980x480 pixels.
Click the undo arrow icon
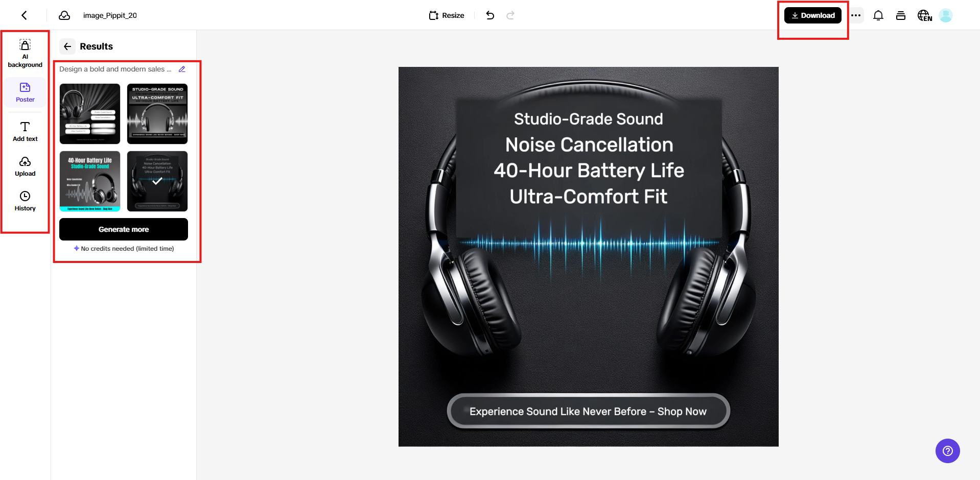(490, 15)
